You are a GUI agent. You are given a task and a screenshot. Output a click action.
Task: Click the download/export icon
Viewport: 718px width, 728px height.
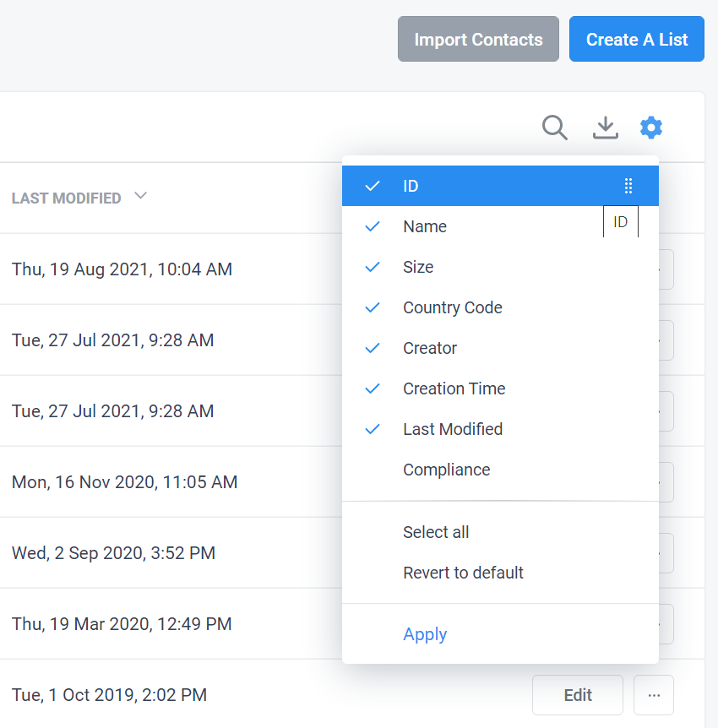tap(605, 128)
